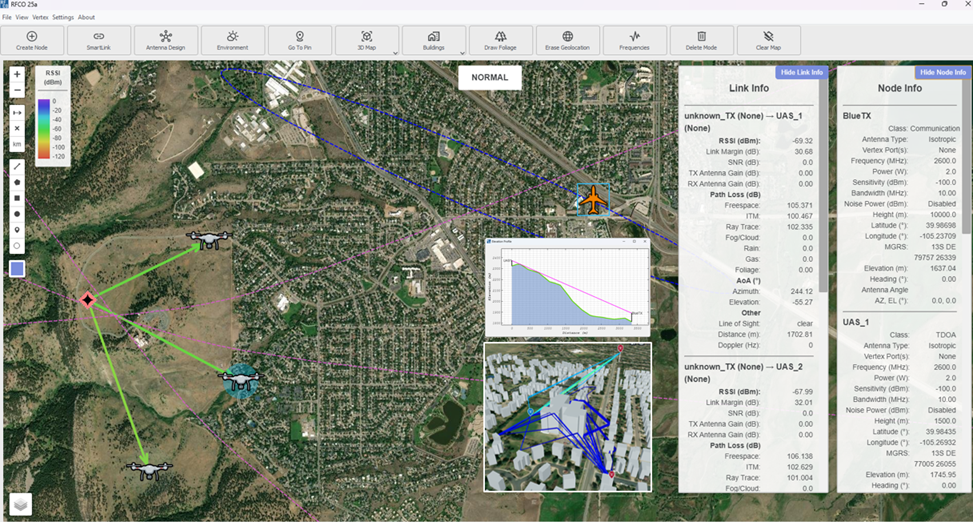This screenshot has height=522, width=973.
Task: Open the Settings menu
Action: tap(63, 18)
